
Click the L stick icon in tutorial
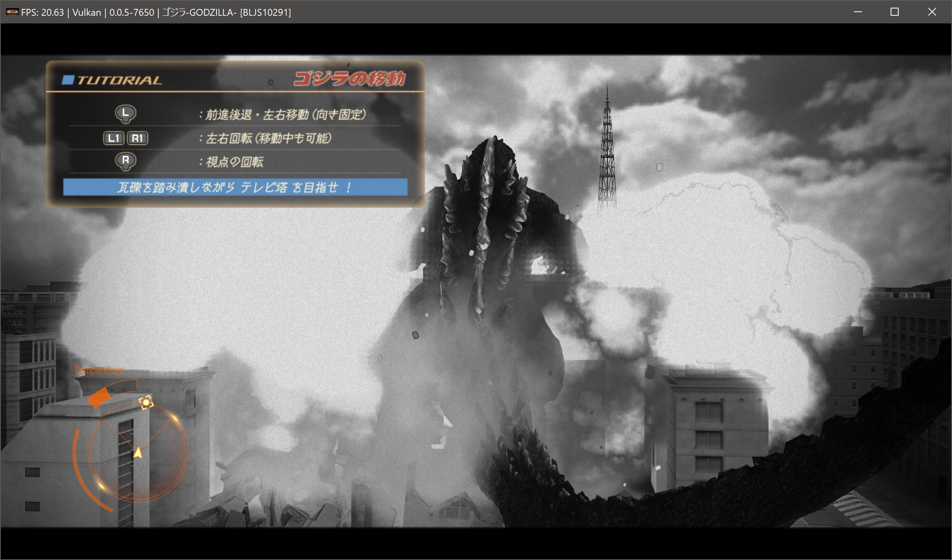pos(125,114)
